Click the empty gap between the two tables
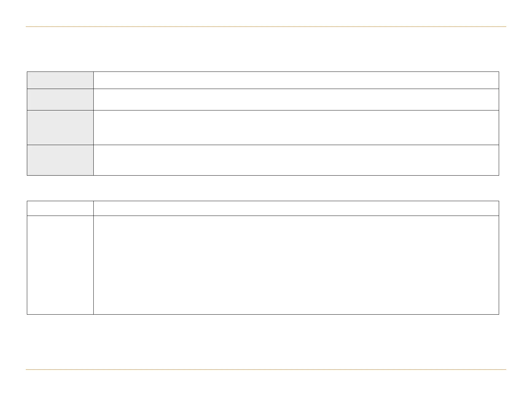Screen dimensions: 532x411 click(x=266, y=188)
